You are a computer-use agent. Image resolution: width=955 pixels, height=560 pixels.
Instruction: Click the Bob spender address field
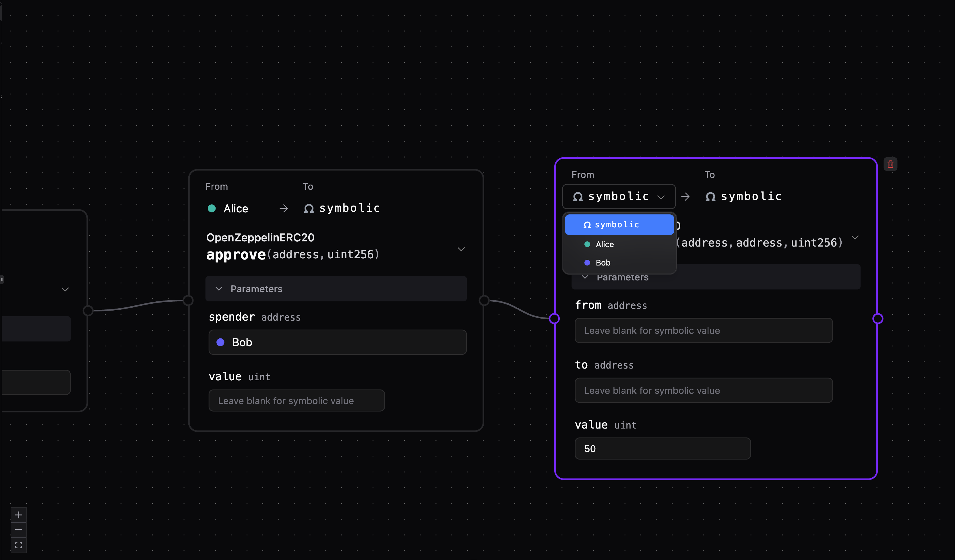337,342
